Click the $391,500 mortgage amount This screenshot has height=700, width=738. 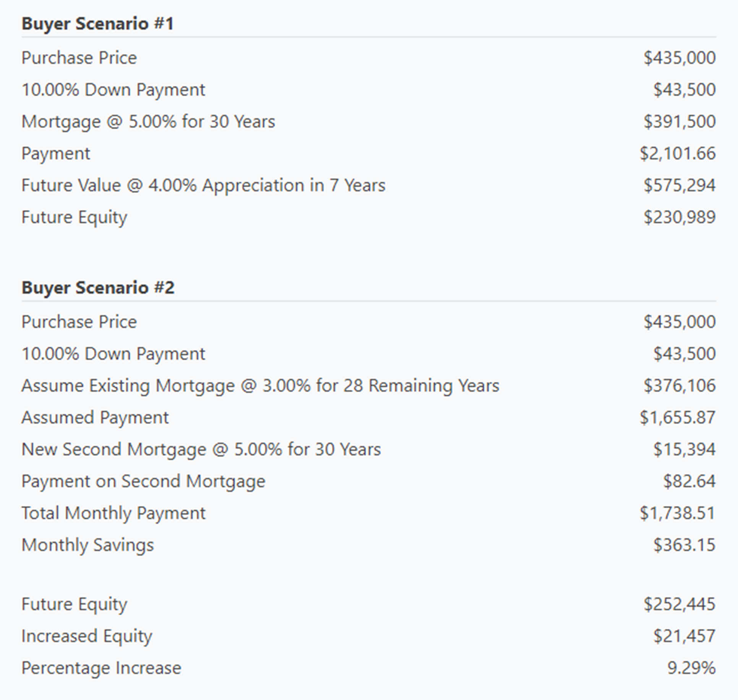[679, 122]
